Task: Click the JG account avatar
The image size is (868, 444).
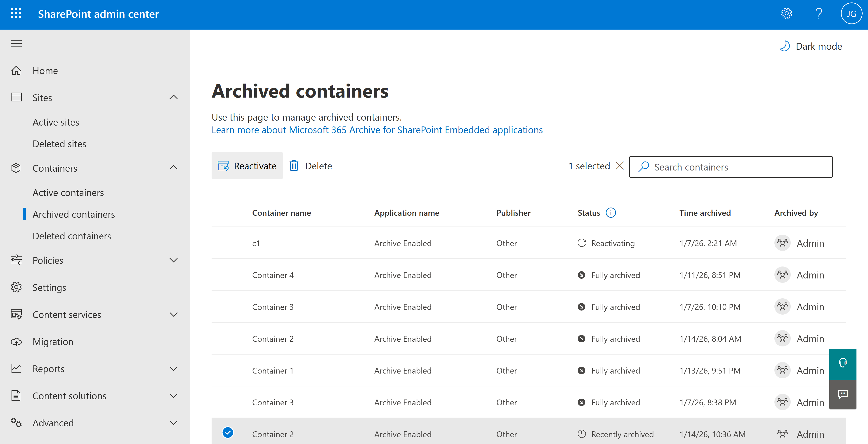Action: pyautogui.click(x=851, y=14)
